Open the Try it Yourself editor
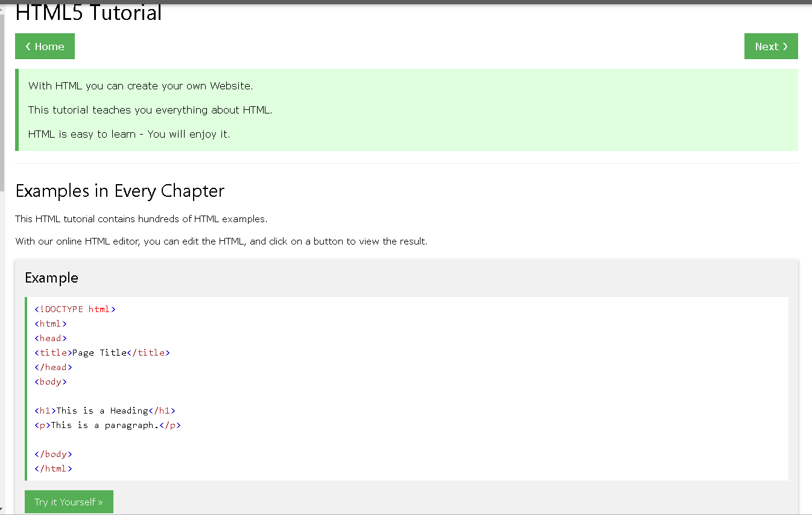The width and height of the screenshot is (812, 515). click(69, 502)
